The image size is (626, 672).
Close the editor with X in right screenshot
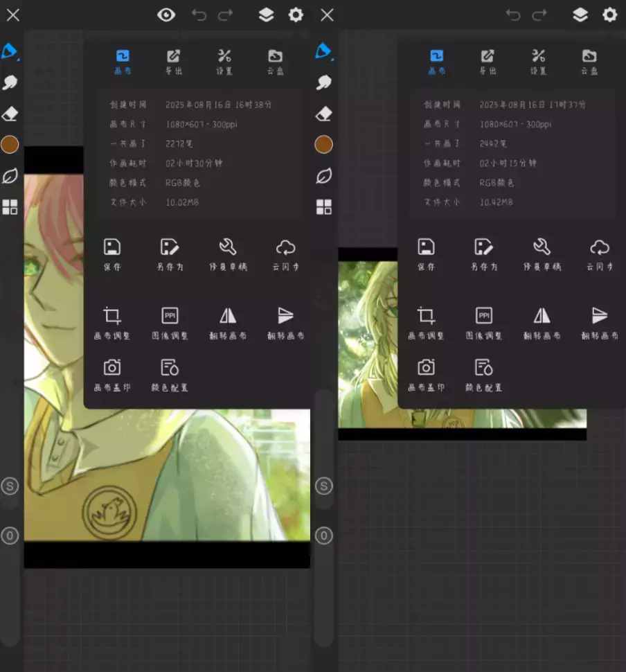tap(327, 15)
